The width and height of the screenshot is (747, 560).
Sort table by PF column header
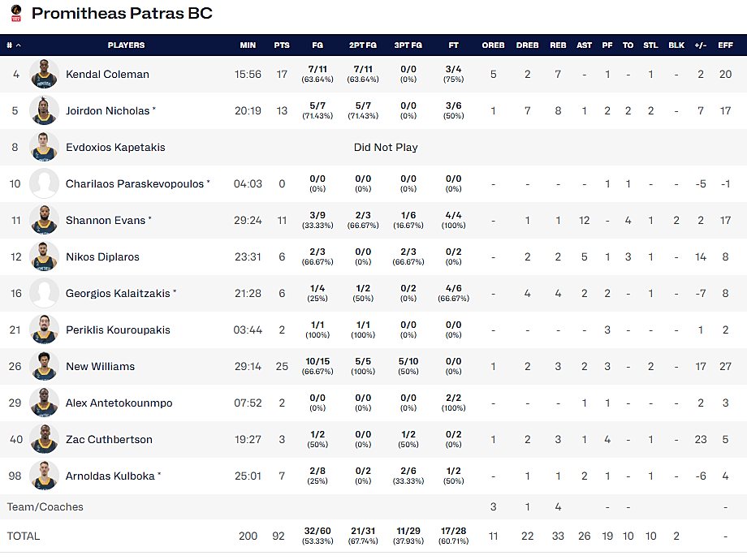point(607,45)
